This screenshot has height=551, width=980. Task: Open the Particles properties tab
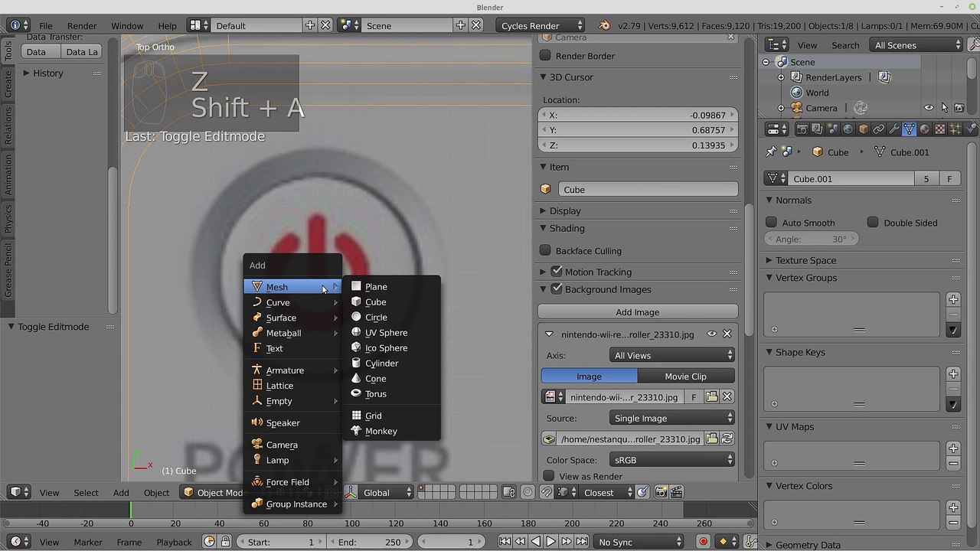[x=955, y=129]
